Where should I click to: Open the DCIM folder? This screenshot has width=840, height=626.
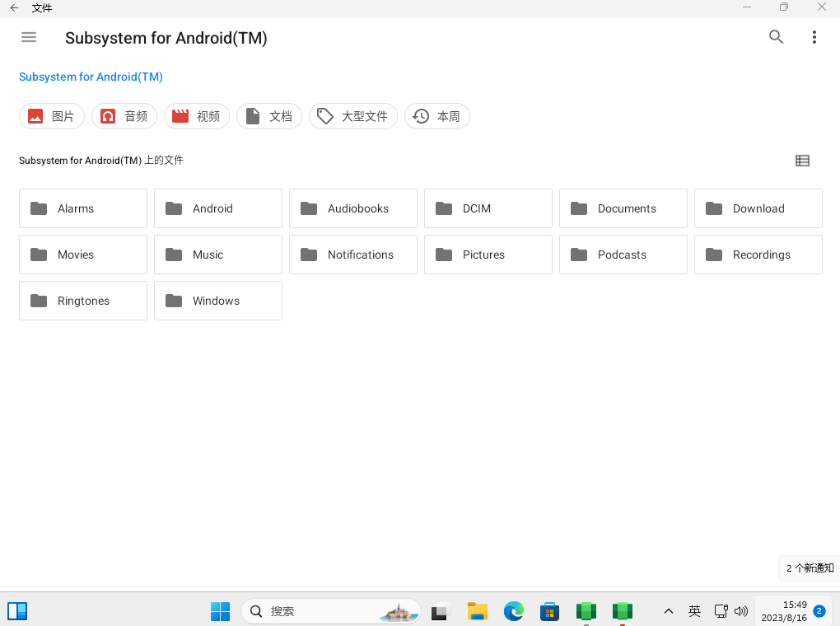coord(488,208)
